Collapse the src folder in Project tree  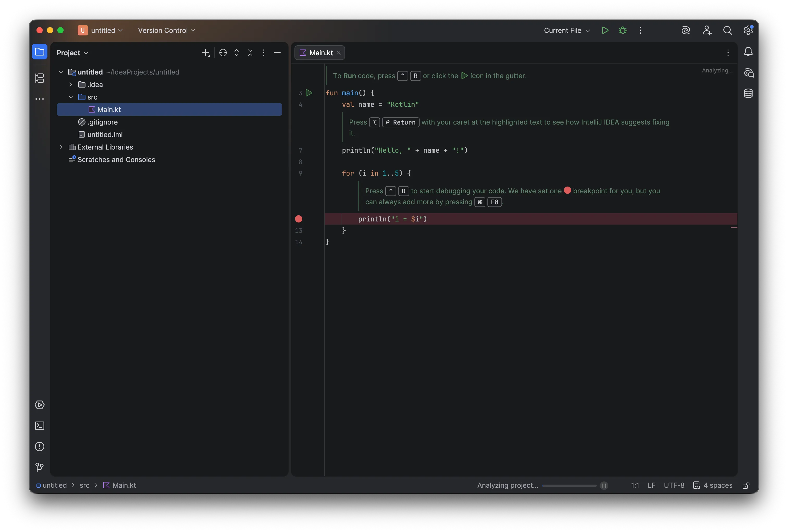tap(71, 97)
